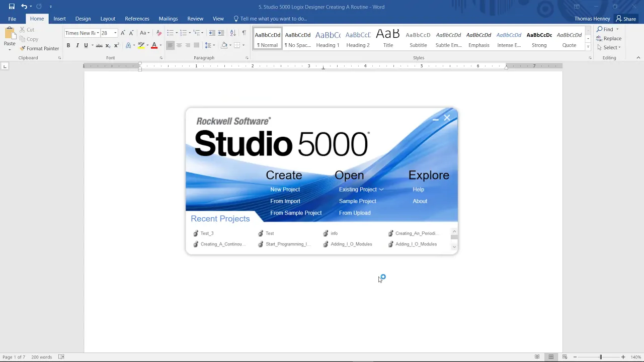
Task: Click the Save icon in quick access toolbar
Action: click(x=12, y=7)
